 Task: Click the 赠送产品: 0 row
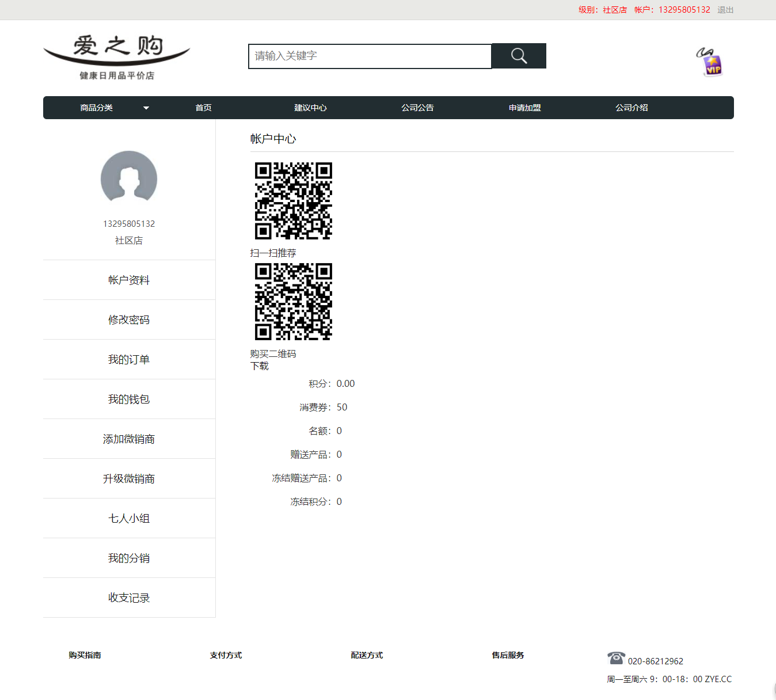(316, 454)
